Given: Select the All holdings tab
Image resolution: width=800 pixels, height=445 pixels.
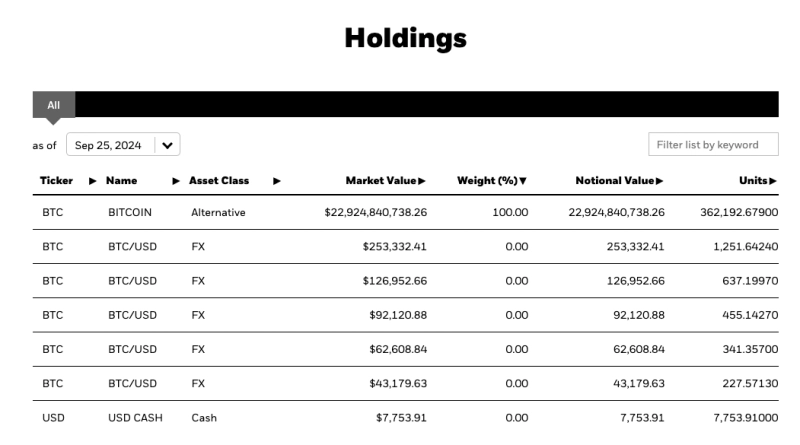Looking at the screenshot, I should click(x=54, y=104).
